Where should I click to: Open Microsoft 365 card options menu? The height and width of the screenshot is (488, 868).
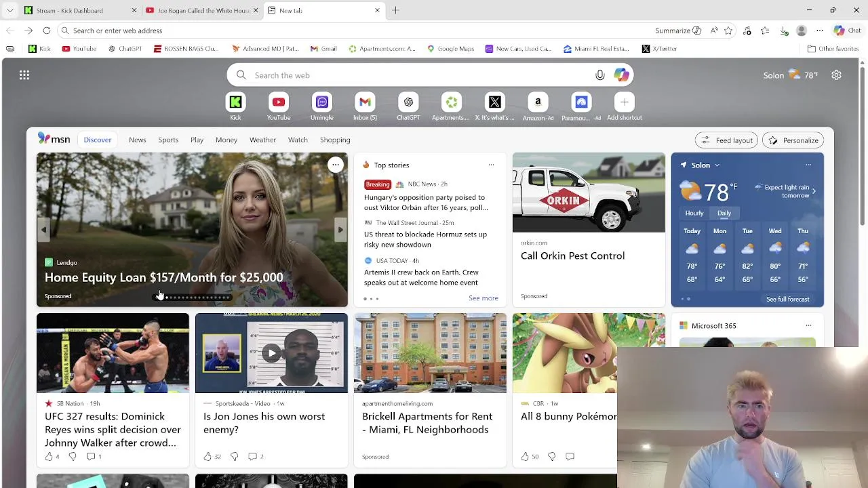[808, 325]
